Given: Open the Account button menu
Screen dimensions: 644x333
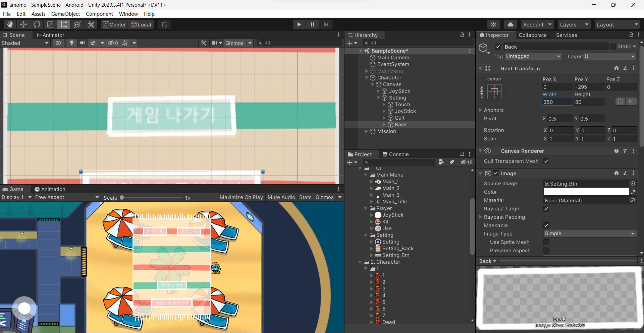Looking at the screenshot, I should click(537, 24).
